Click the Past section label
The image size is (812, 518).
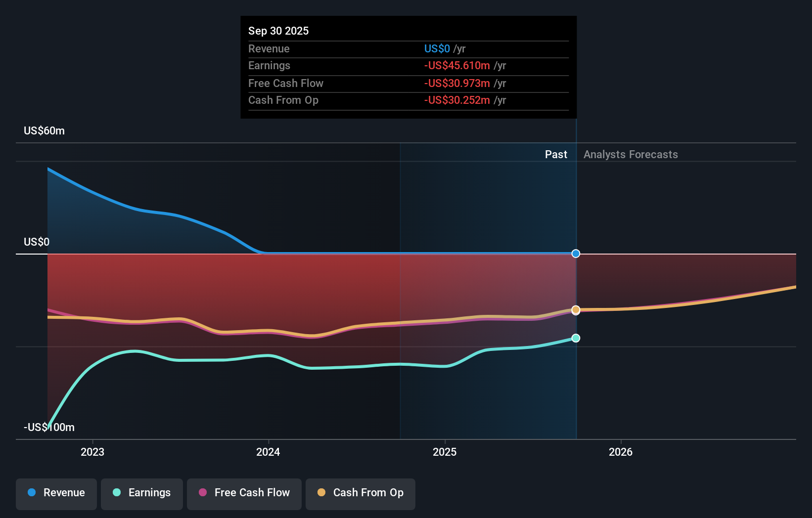(x=556, y=155)
